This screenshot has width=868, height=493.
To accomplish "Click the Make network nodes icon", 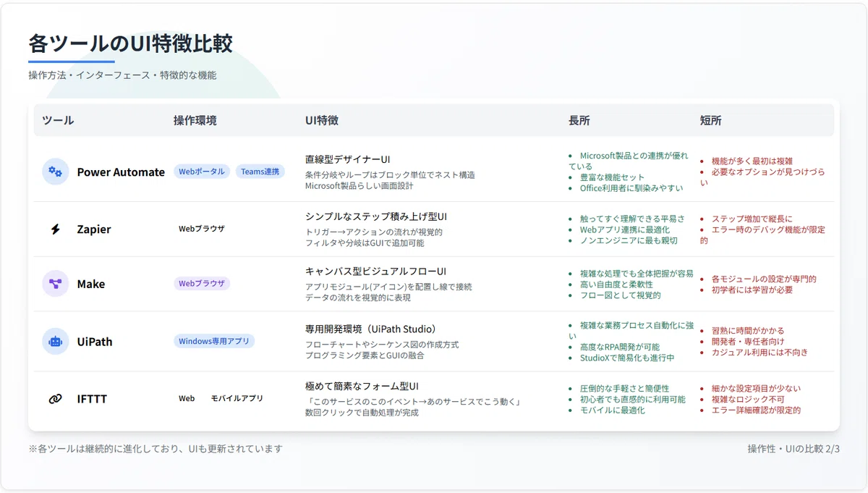I will pos(55,284).
